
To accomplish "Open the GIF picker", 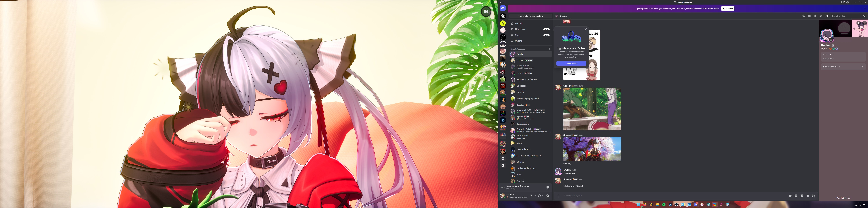I will click(x=796, y=196).
